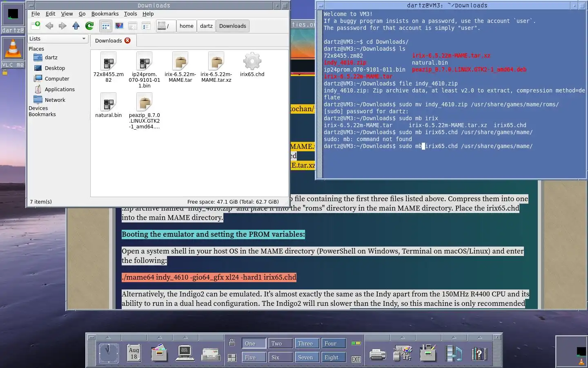Select the ip24prom.070-9101-011.bin file
588x368 pixels.
[144, 70]
